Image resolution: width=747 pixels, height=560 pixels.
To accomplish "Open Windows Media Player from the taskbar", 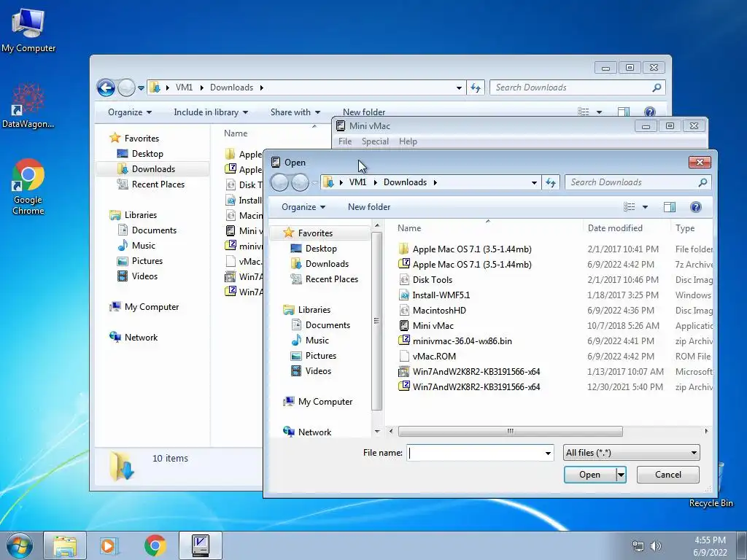I will pos(109,545).
